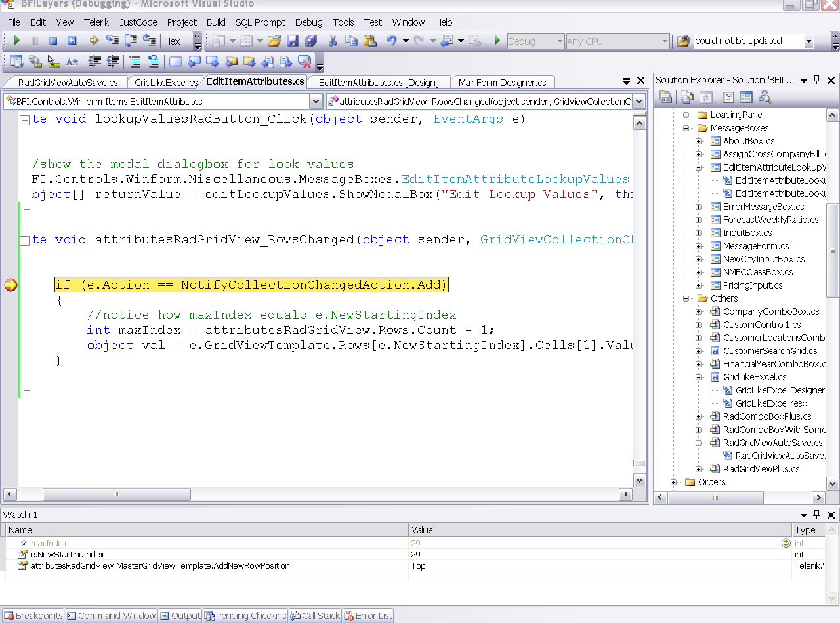Expand the Orders folder in Solution Explorer

click(x=674, y=482)
